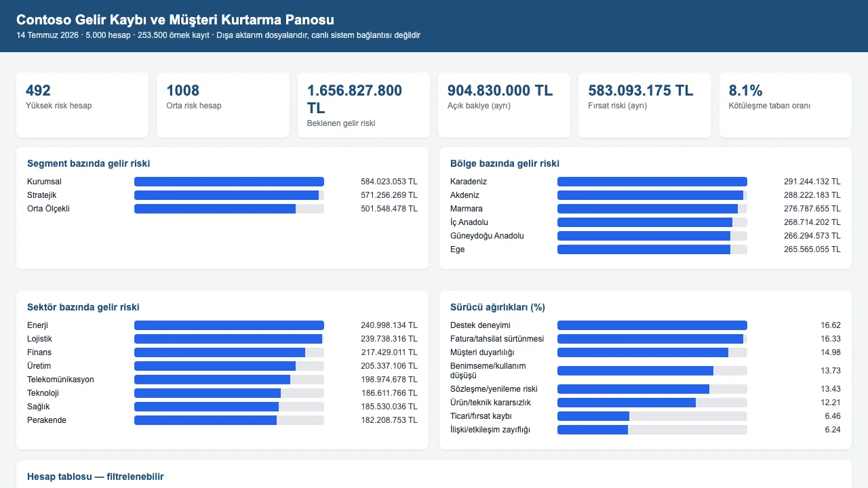Click the Telekomünikasyon sector label
Image resolution: width=868 pixels, height=488 pixels.
[x=60, y=380]
